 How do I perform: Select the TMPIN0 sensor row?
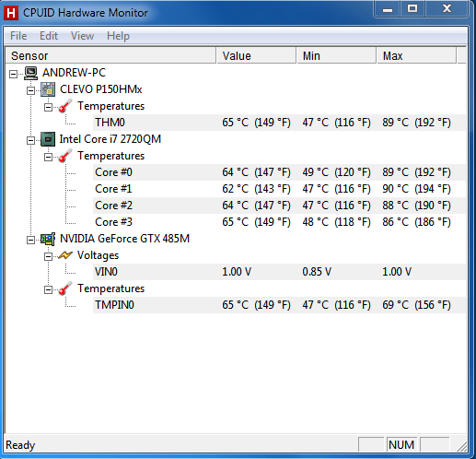279,305
